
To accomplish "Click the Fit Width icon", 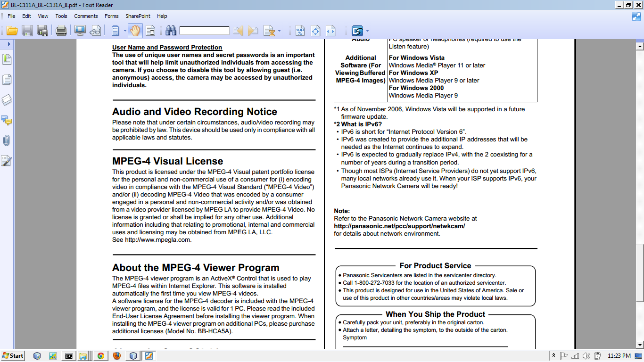I will click(330, 31).
